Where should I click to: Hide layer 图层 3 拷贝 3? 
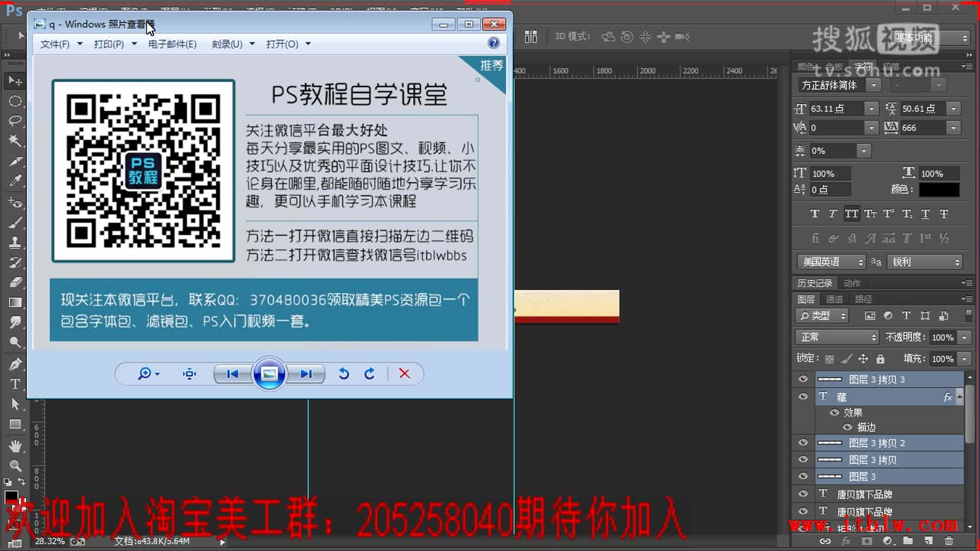[803, 379]
